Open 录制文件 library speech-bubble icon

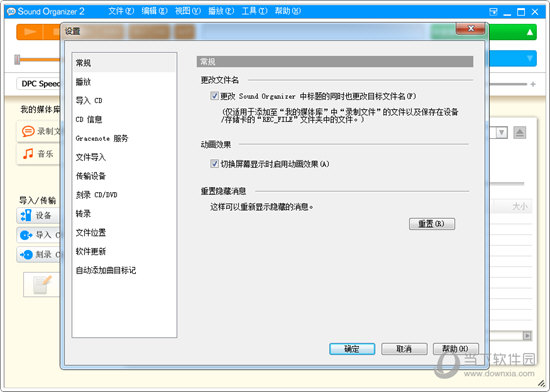[28, 131]
